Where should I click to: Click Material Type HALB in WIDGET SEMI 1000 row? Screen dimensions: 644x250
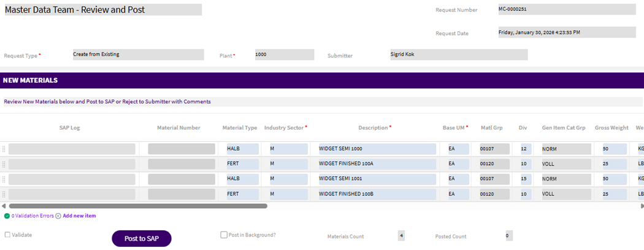point(243,149)
